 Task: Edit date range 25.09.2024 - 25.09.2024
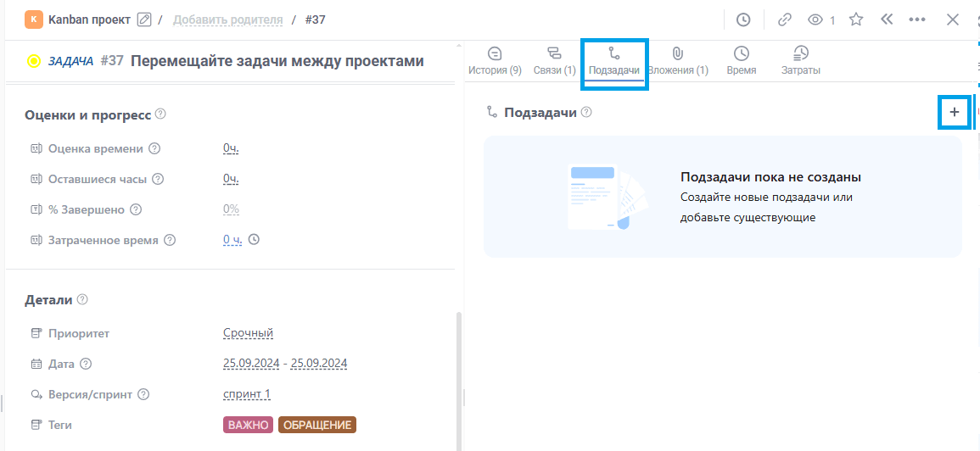285,364
